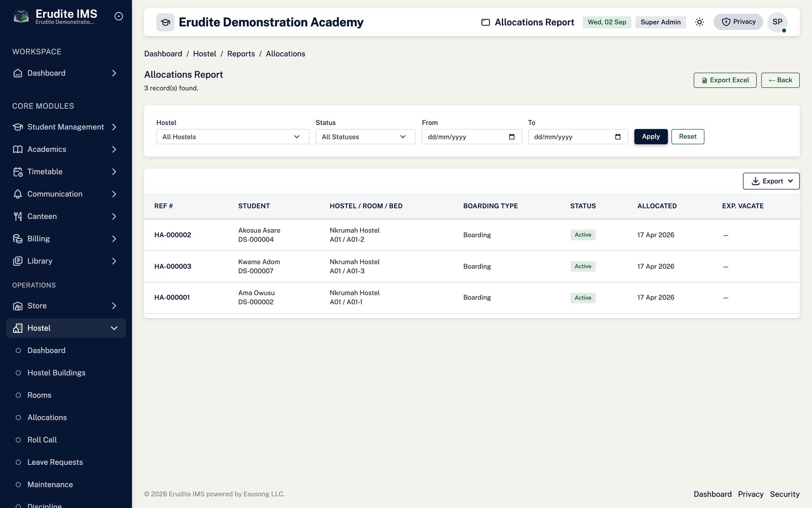Click the Timetable calendar icon
Image resolution: width=812 pixels, height=508 pixels.
click(18, 172)
